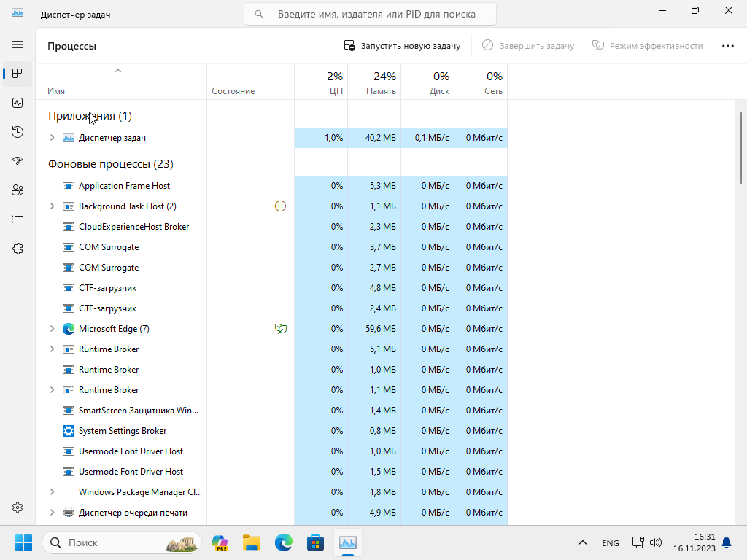Open the Services page puzzle icon
Viewport: 747px width, 560px height.
coord(18,249)
